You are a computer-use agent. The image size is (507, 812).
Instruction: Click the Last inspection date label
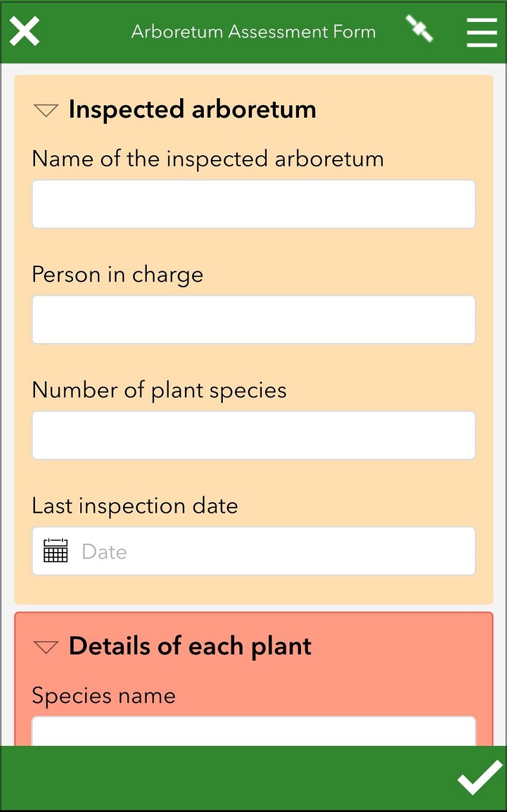(x=135, y=506)
